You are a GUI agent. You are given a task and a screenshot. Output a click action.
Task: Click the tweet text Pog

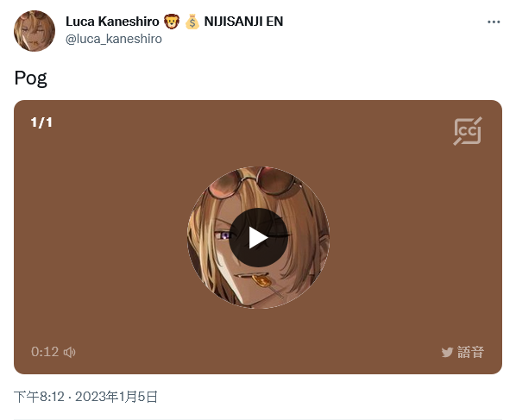click(x=30, y=79)
